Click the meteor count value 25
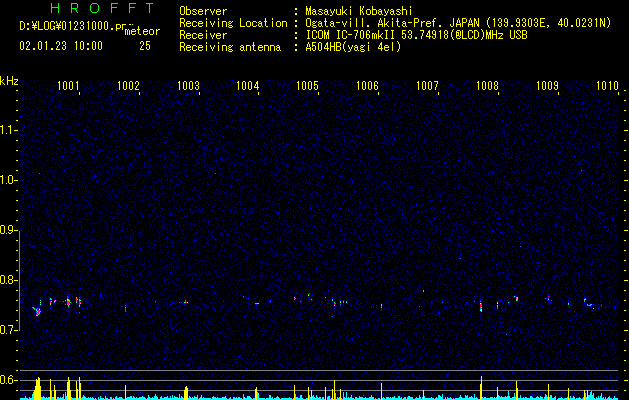The image size is (629, 400). tap(145, 46)
